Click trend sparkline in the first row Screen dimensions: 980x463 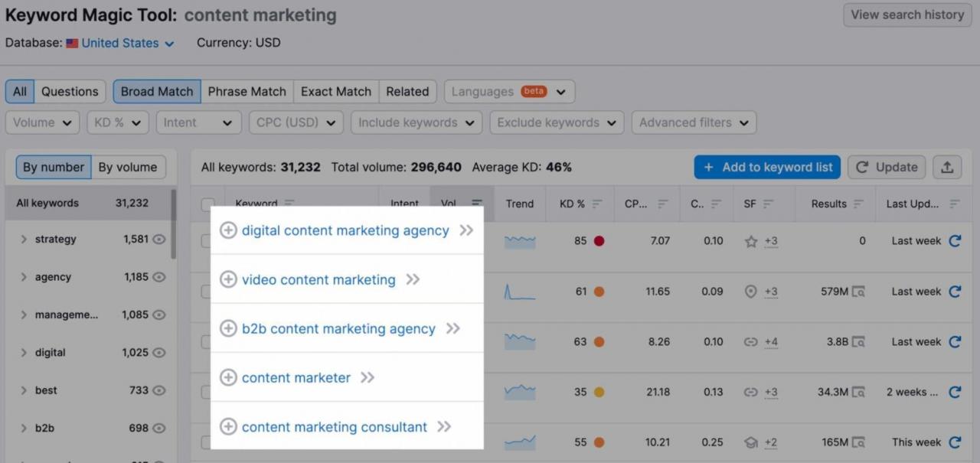520,241
